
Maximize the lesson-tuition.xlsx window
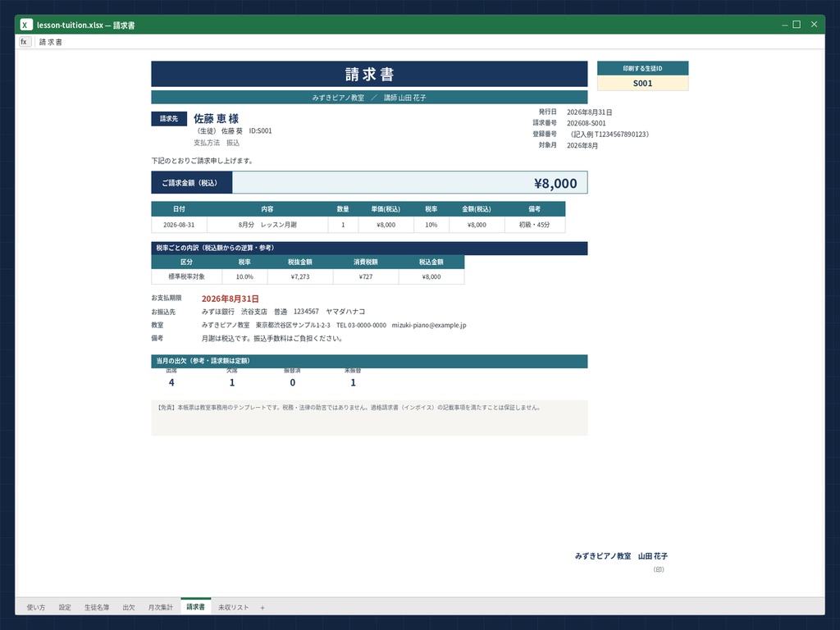pos(797,25)
